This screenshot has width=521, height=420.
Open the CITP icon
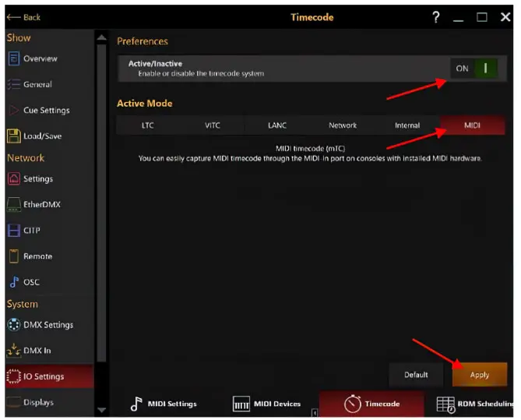pyautogui.click(x=13, y=231)
